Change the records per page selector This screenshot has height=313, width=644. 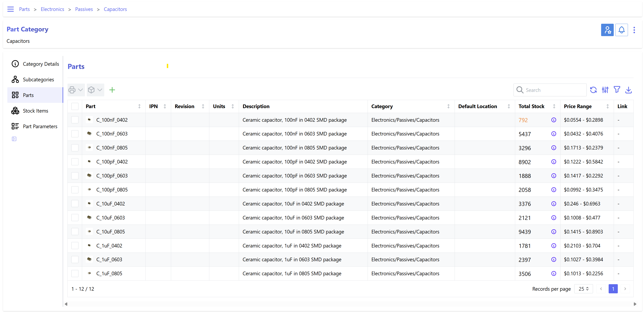(583, 289)
